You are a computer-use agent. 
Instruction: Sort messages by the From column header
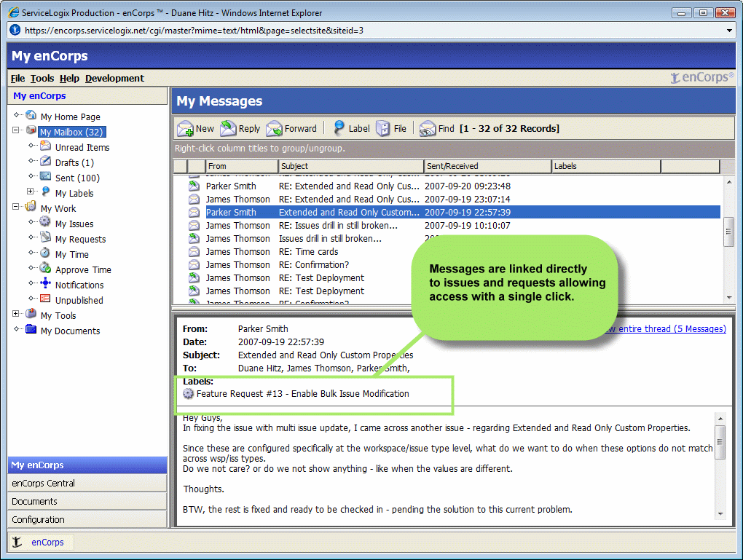click(242, 166)
